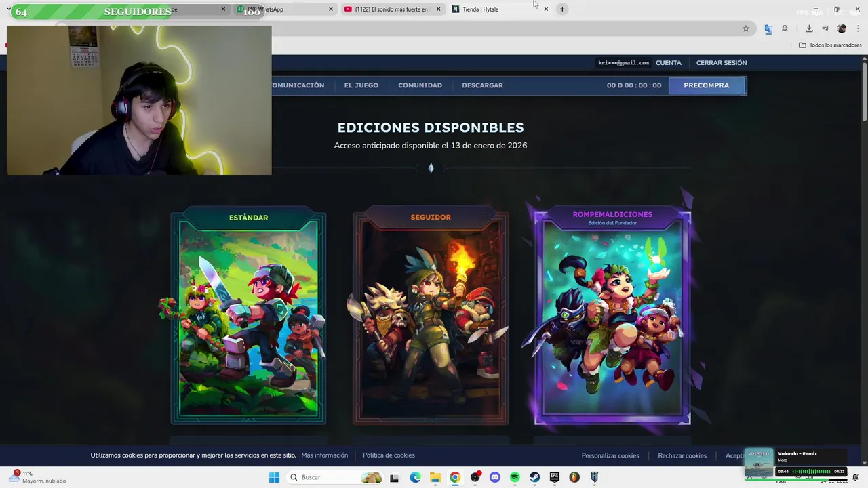Click the 00 D 00:00:00 countdown timer
This screenshot has width=868, height=488.
point(634,85)
